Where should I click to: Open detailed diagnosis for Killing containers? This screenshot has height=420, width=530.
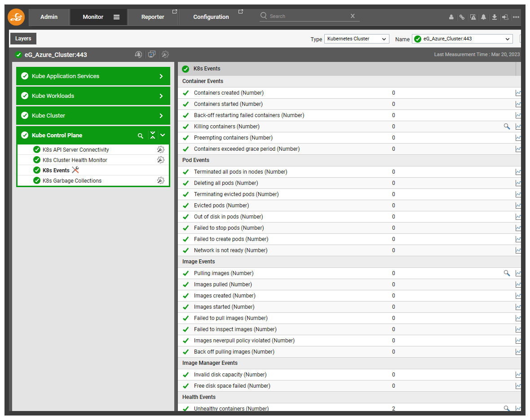pos(507,126)
